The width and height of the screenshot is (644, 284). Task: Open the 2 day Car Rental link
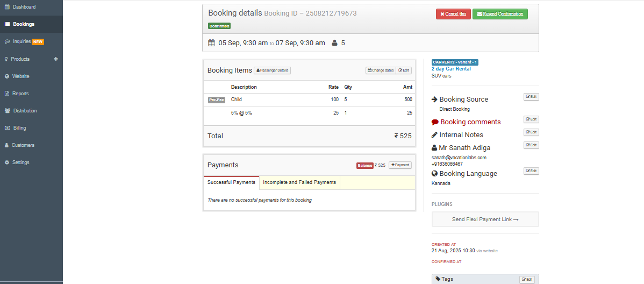tap(451, 69)
